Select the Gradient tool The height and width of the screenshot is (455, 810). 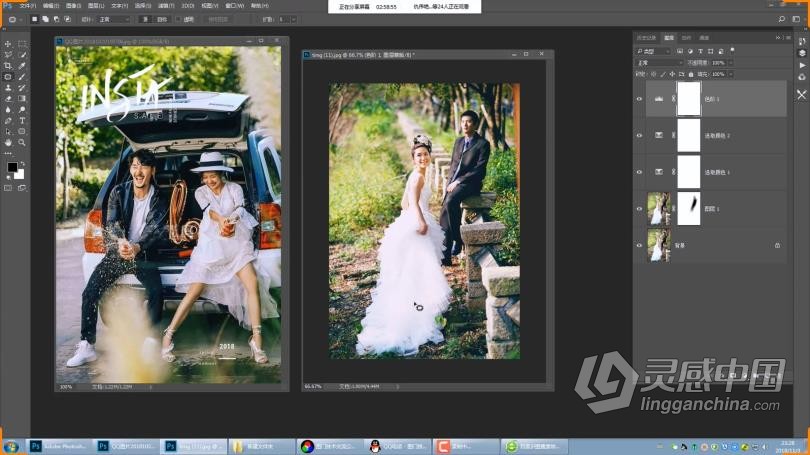[x=22, y=99]
